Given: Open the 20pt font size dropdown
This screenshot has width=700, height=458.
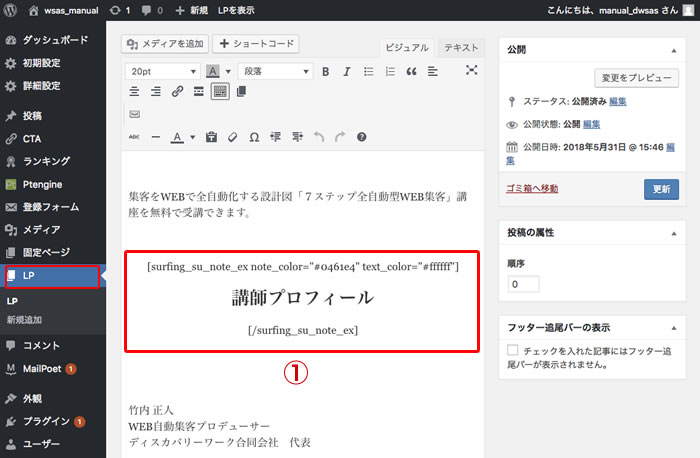Looking at the screenshot, I should tap(162, 71).
